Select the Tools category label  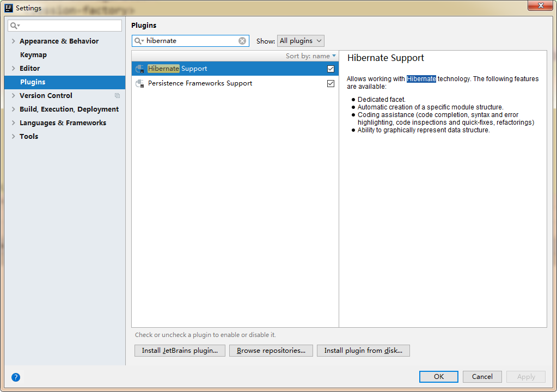(x=29, y=136)
